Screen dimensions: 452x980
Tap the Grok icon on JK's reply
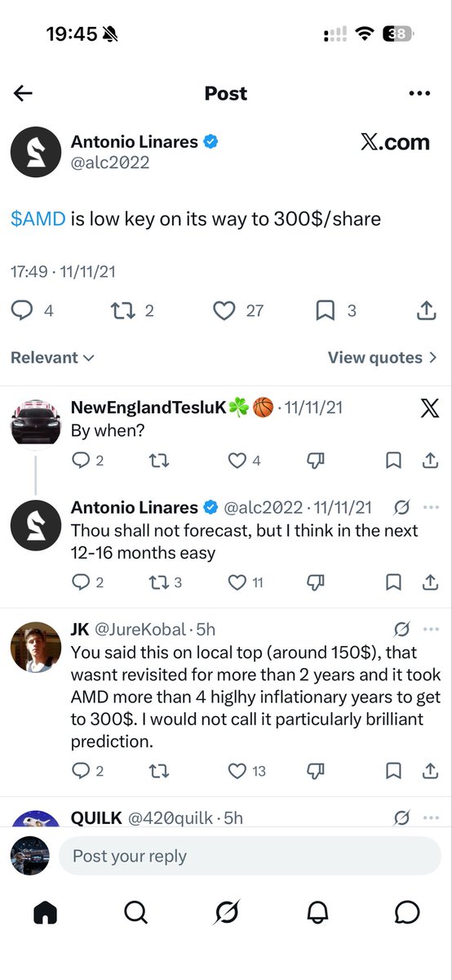(401, 630)
